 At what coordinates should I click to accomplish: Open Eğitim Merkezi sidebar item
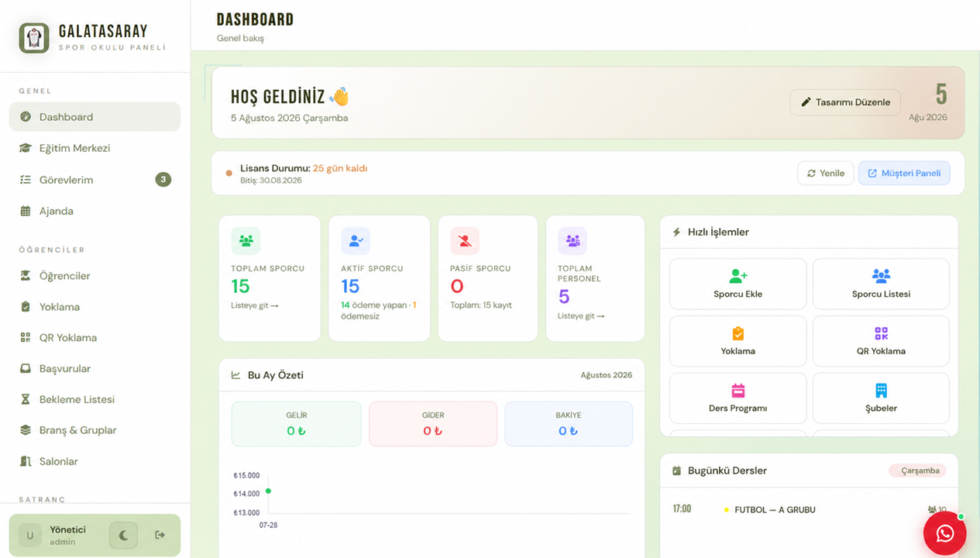(95, 148)
